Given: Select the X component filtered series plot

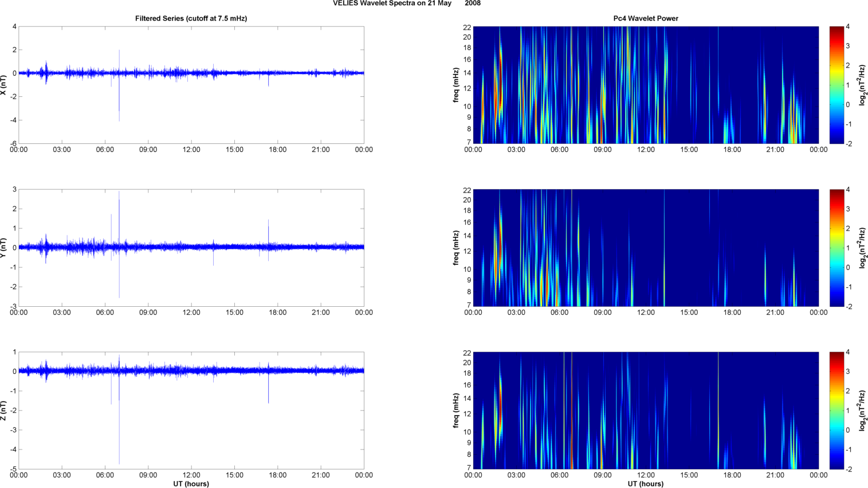Looking at the screenshot, I should [191, 85].
